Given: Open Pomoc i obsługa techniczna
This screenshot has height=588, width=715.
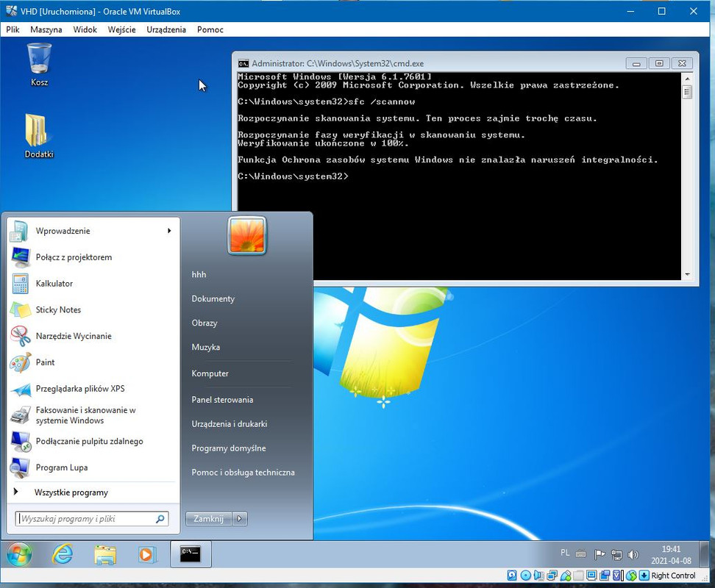Looking at the screenshot, I should 243,473.
